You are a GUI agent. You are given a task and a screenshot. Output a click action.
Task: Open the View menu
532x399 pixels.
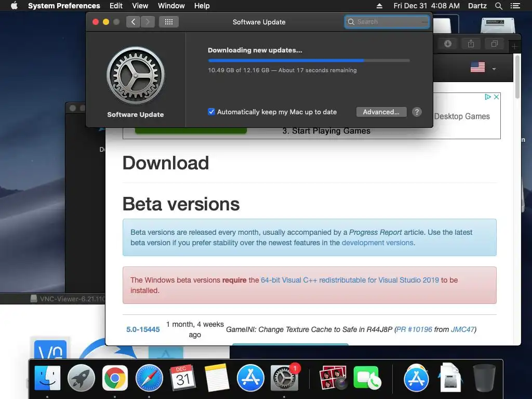[140, 6]
